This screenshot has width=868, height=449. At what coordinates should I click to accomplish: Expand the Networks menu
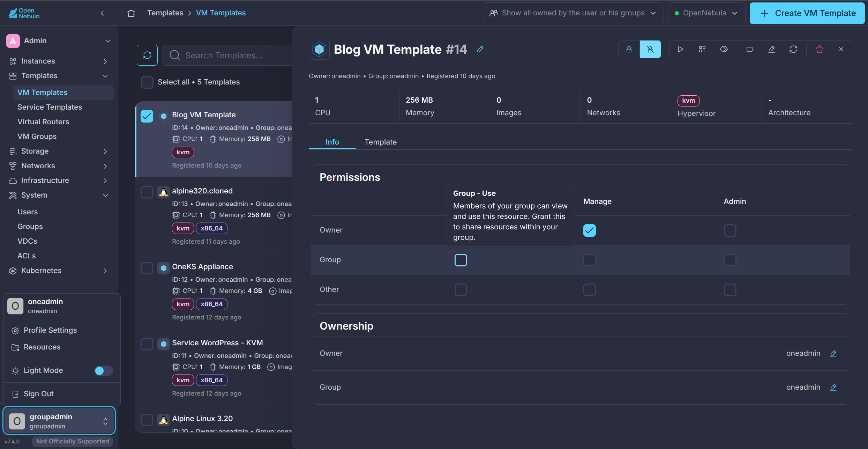[59, 166]
